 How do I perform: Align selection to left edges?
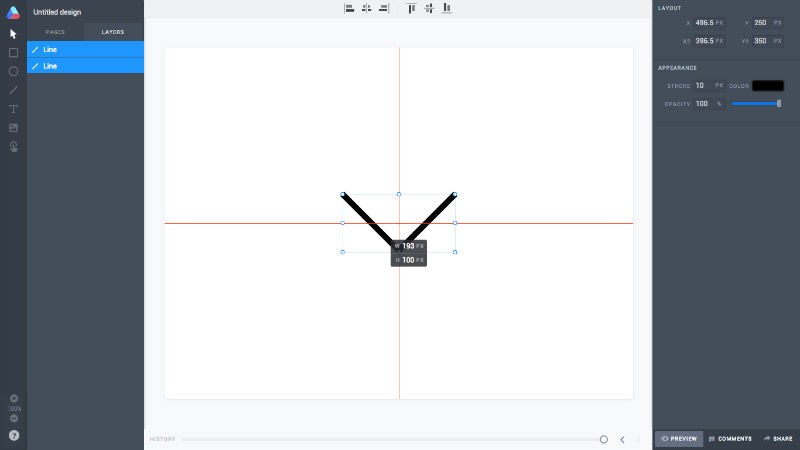pyautogui.click(x=350, y=8)
